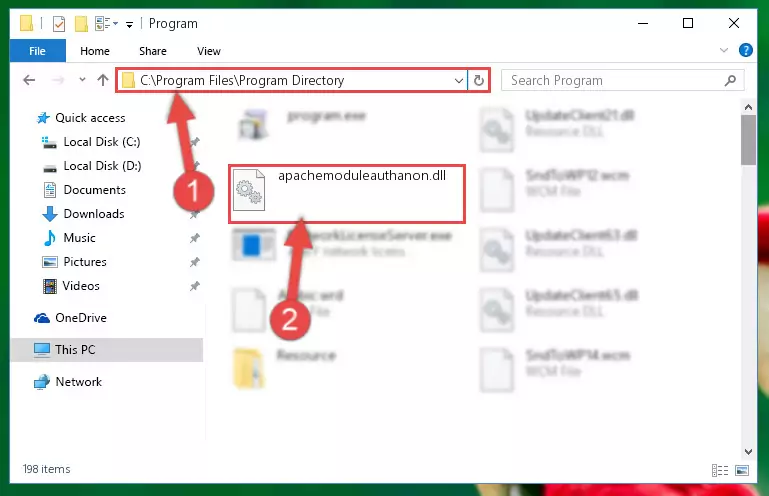Screen dimensions: 769x496
Task: Open the blue Help question mark icon
Action: click(745, 50)
